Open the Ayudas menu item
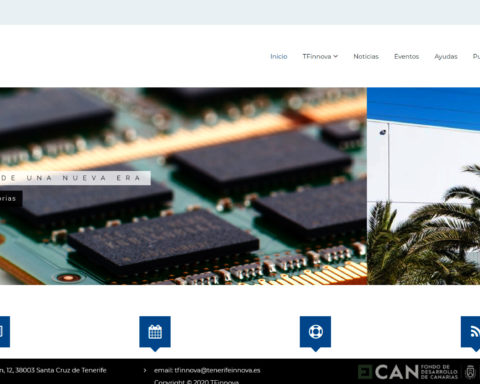The image size is (480, 384). 446,56
